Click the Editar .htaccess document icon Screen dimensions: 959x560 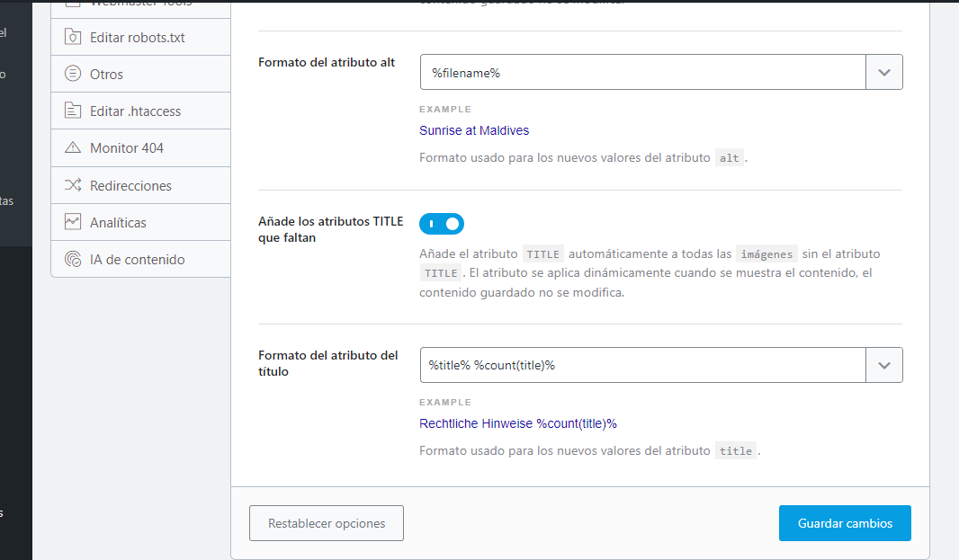73,111
